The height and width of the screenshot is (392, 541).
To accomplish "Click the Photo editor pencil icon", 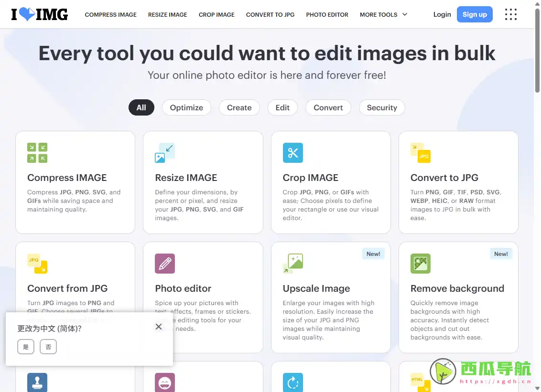I will 165,264.
